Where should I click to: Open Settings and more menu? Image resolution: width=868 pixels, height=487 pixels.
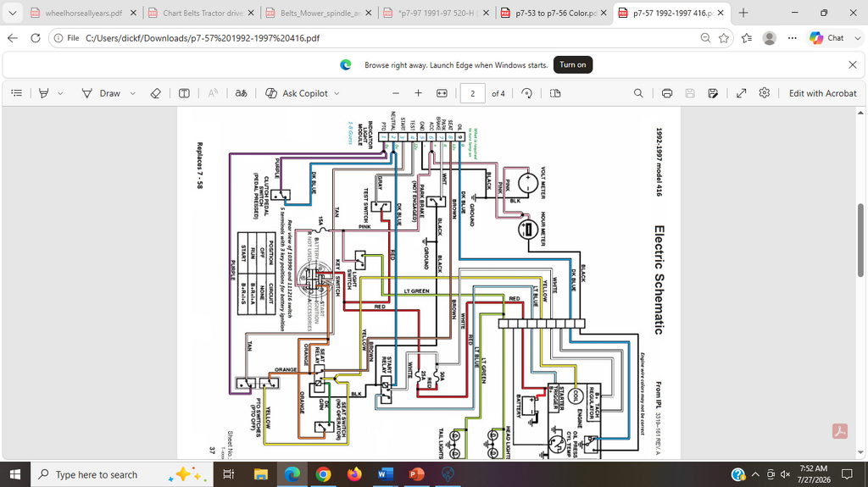click(x=793, y=37)
